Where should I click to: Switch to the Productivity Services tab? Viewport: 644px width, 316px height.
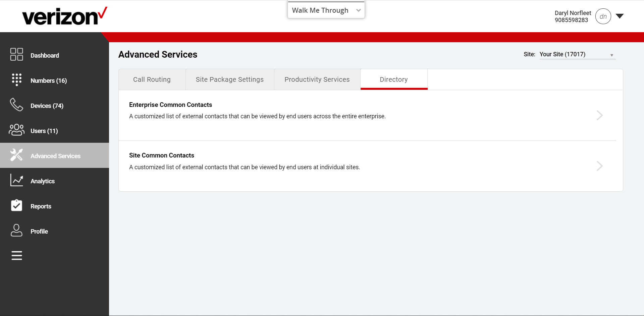pyautogui.click(x=317, y=79)
